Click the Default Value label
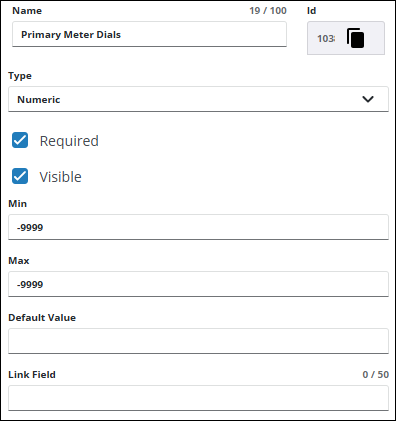This screenshot has width=396, height=421. click(42, 318)
